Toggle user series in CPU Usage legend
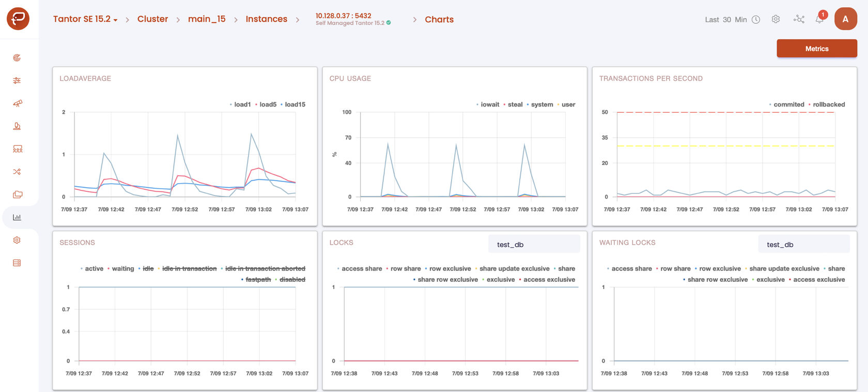Image resolution: width=868 pixels, height=392 pixels. point(566,104)
